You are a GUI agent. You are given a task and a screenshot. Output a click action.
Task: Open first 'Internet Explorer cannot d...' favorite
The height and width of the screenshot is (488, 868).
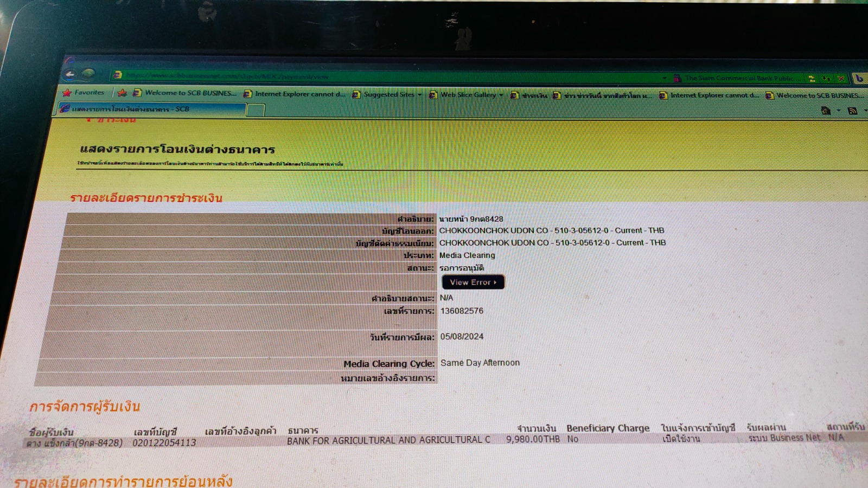point(294,94)
